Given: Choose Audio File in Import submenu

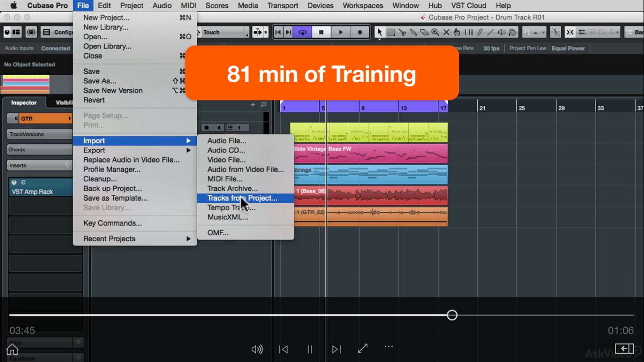Looking at the screenshot, I should [245, 141].
